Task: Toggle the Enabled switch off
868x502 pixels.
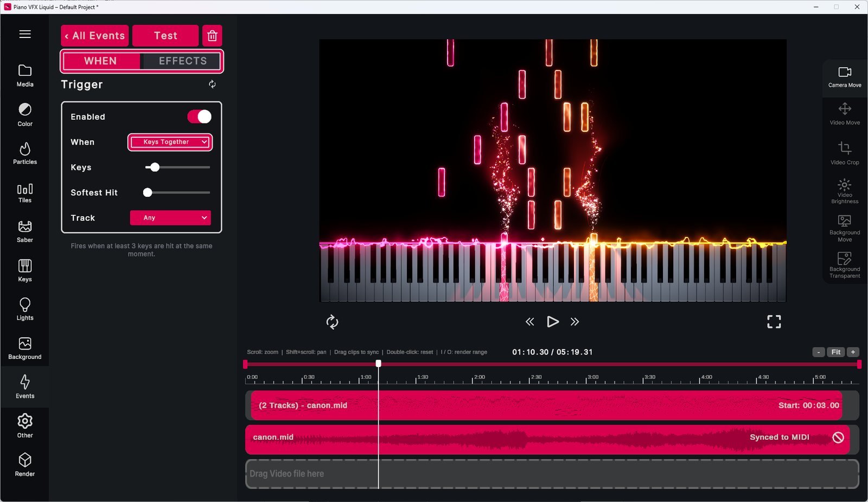Action: 199,117
